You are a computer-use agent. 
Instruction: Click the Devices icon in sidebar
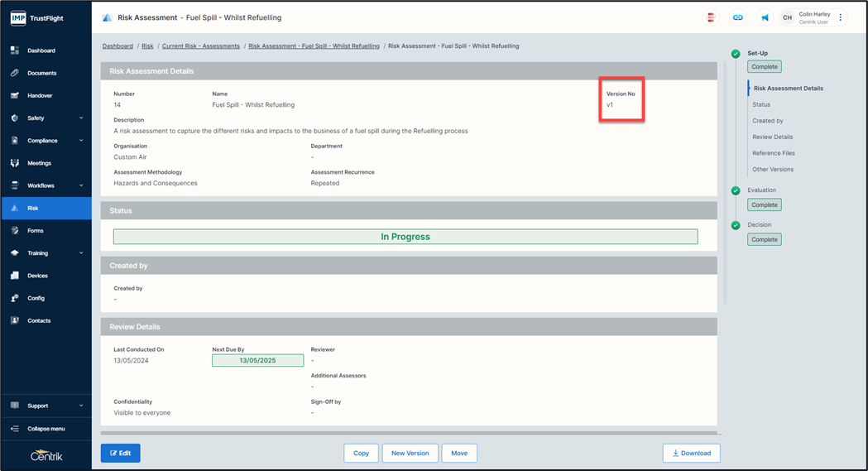(15, 276)
